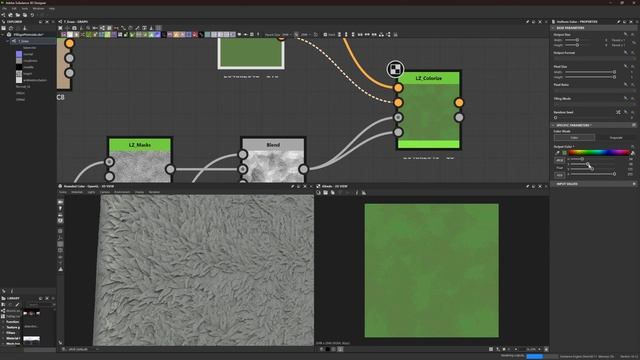Open the Windows menu
The image size is (640, 360).
click(38, 8)
